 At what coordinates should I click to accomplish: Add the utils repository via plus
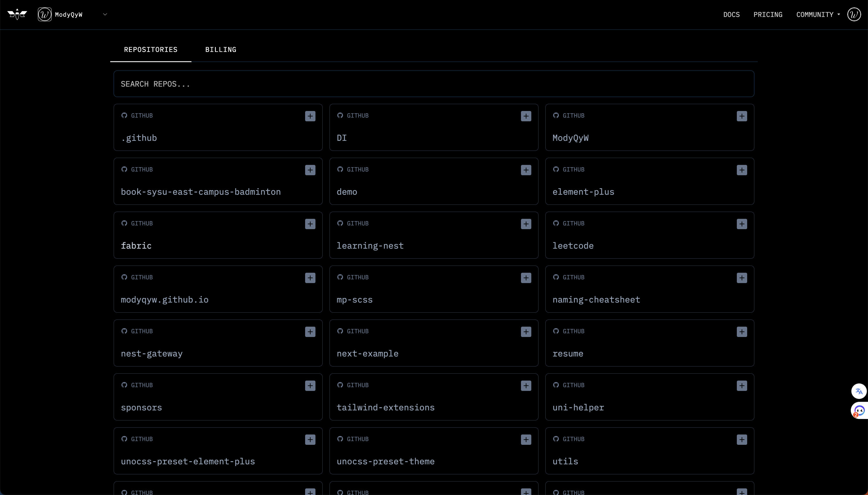coord(741,440)
